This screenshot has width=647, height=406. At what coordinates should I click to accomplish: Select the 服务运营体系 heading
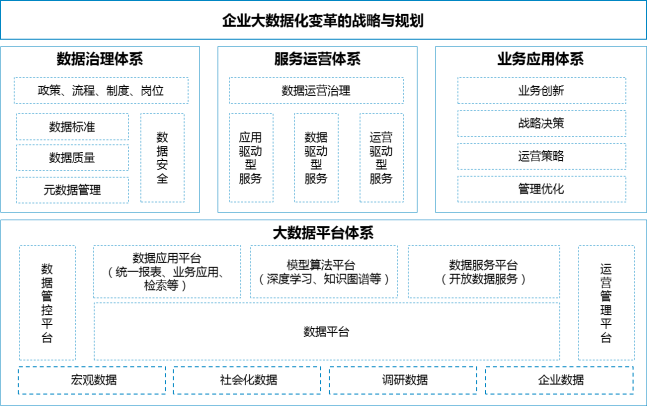(x=317, y=59)
